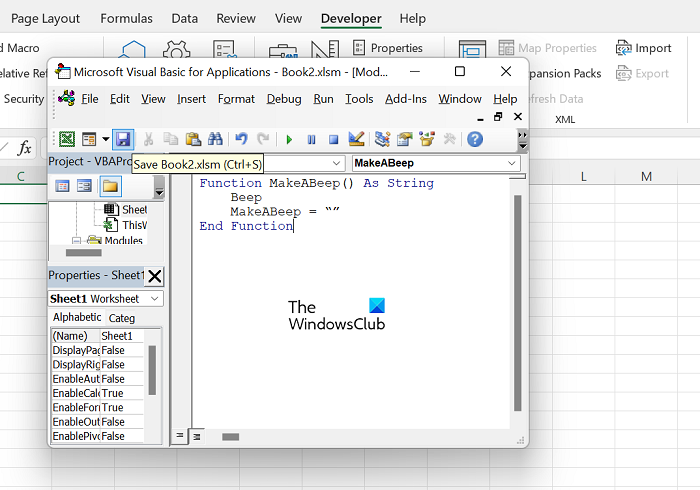Image resolution: width=700 pixels, height=490 pixels.
Task: Toggle Design Mode icon in toolbar
Action: (356, 140)
